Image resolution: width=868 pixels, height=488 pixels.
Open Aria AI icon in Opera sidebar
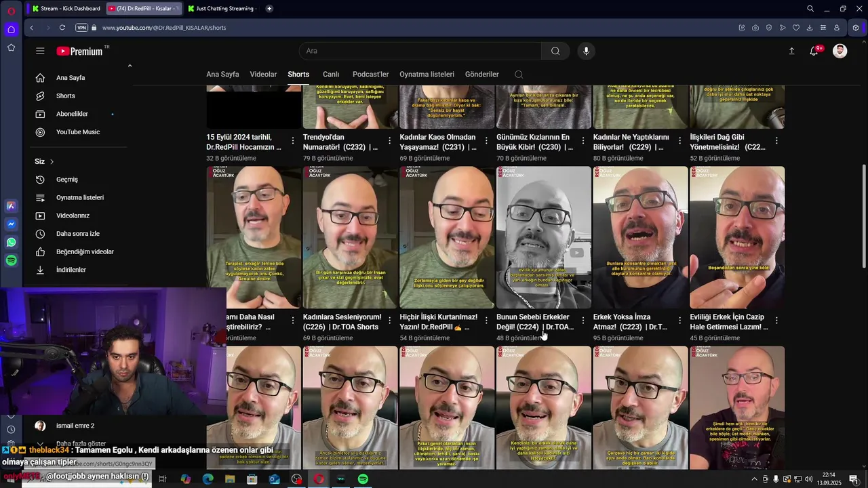click(12, 205)
